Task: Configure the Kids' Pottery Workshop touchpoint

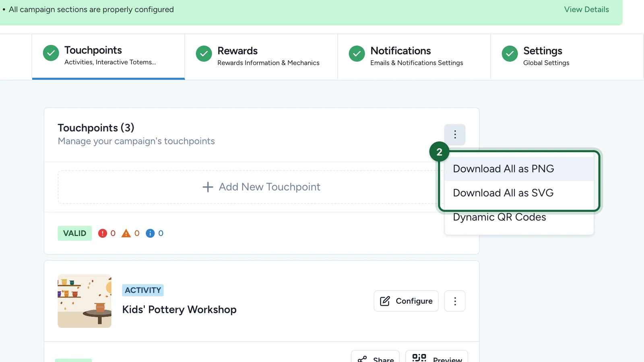Action: click(406, 301)
